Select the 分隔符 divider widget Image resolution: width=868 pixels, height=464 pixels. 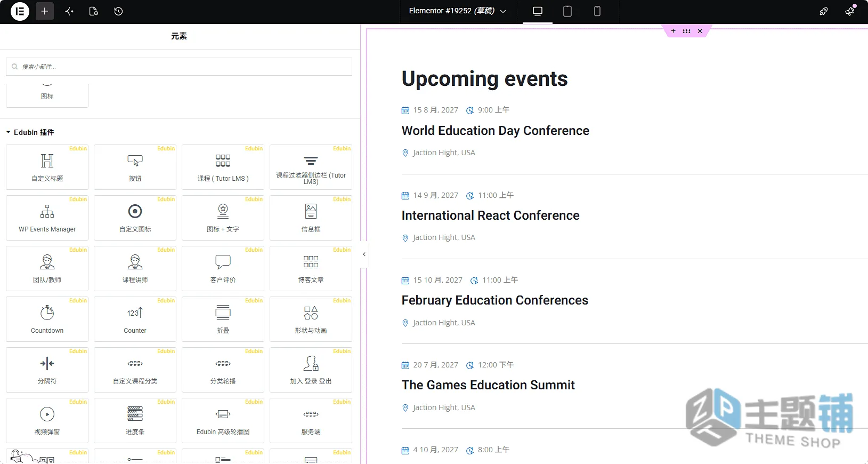pyautogui.click(x=47, y=370)
